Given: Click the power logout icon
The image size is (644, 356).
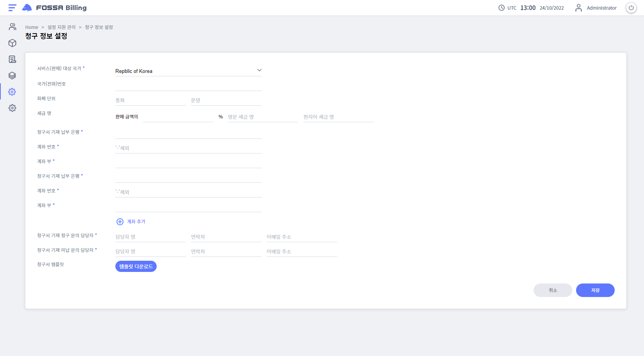Looking at the screenshot, I should click(631, 8).
